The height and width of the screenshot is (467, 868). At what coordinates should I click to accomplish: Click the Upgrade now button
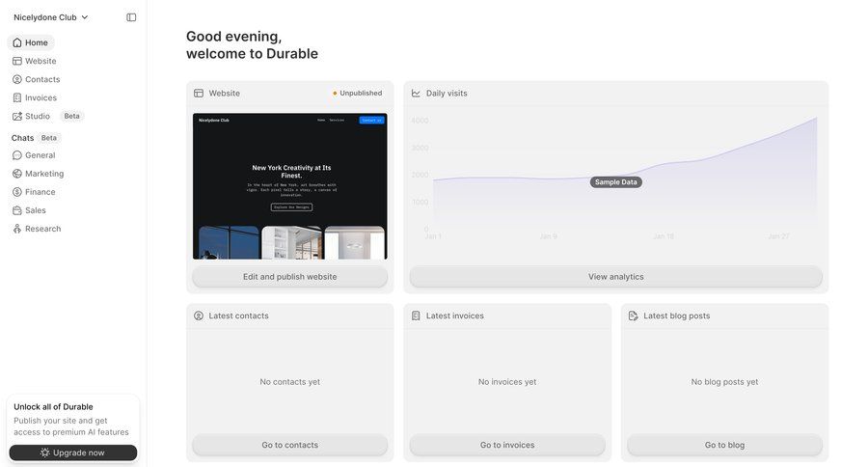tap(73, 453)
